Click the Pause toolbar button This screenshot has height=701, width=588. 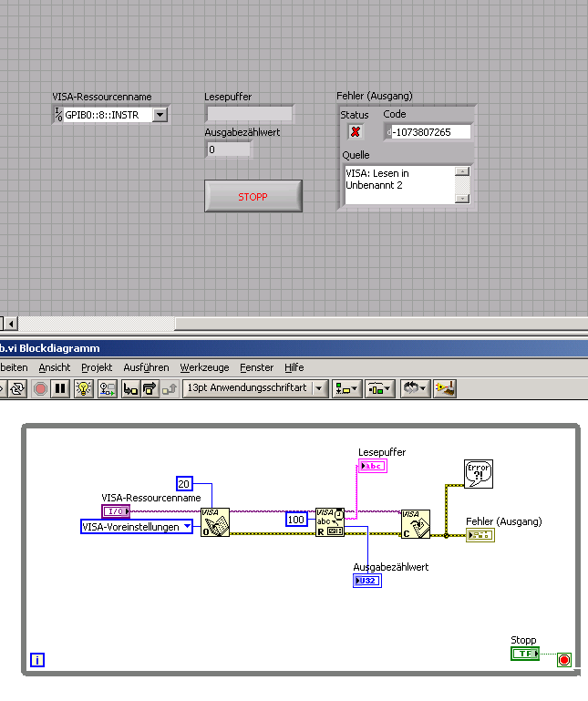pos(60,388)
